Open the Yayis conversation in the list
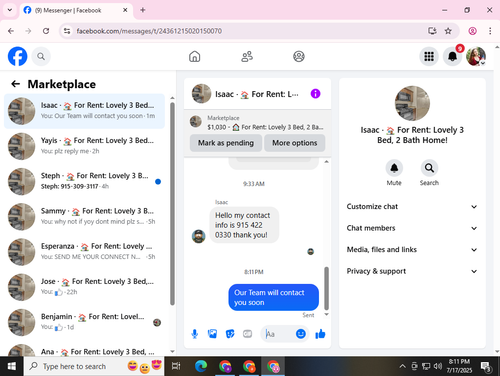This screenshot has width=500, height=376. pos(84,146)
